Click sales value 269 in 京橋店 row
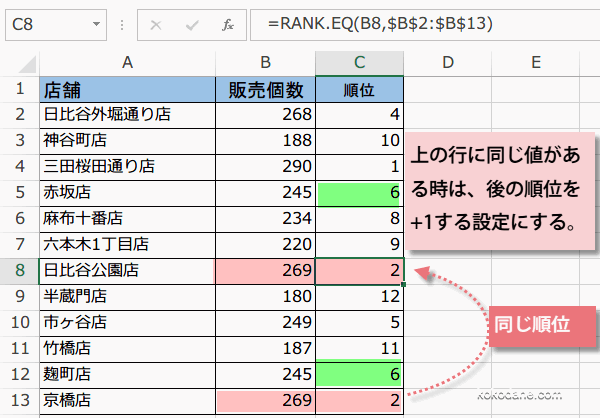 click(x=266, y=401)
